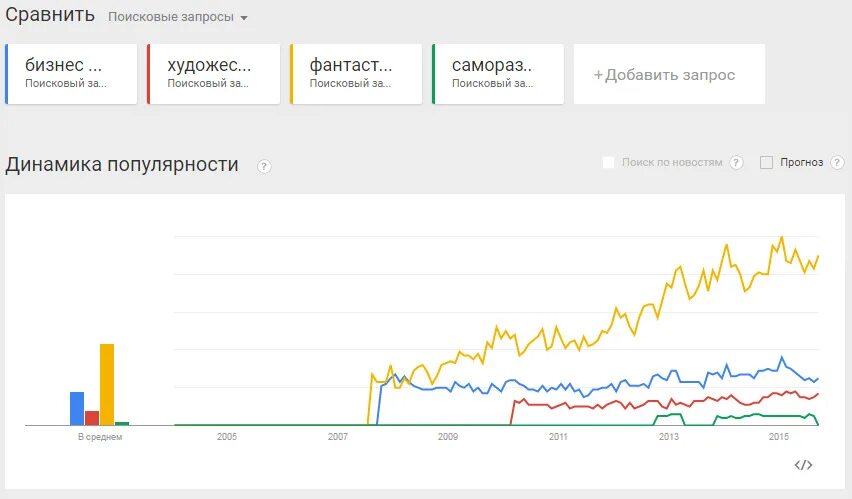
Task: Select the yellow фантаст... search term card
Action: (x=356, y=74)
